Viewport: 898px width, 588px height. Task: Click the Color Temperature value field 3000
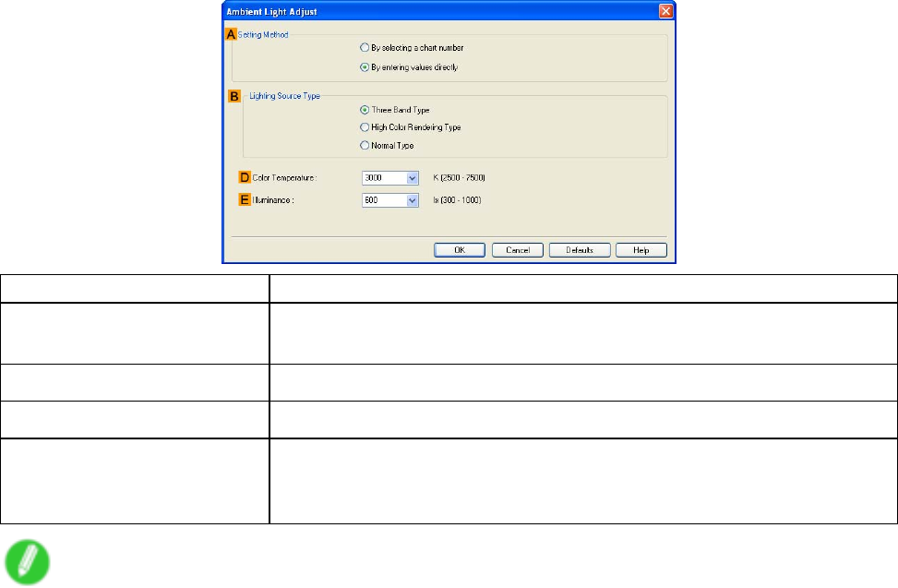(384, 178)
